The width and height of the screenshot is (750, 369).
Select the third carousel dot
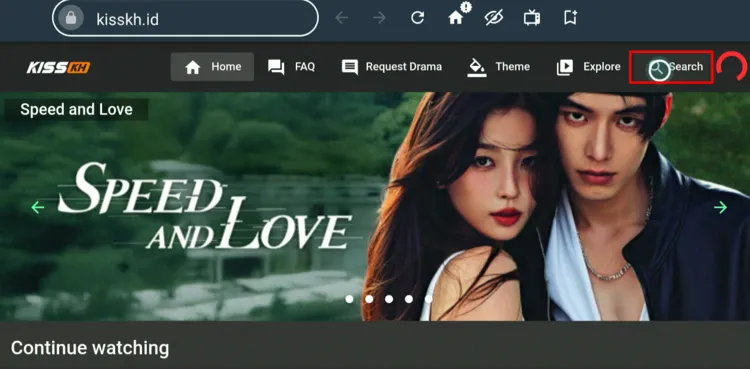(389, 299)
